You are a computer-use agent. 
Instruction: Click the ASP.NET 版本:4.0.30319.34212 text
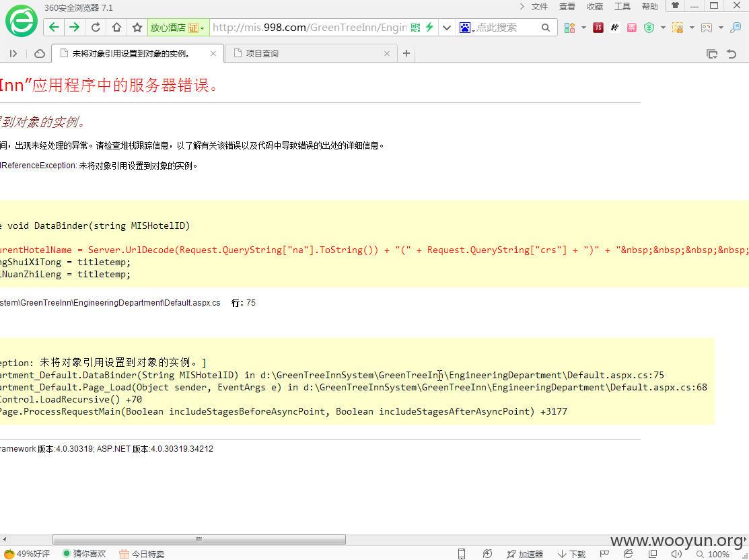tap(155, 449)
